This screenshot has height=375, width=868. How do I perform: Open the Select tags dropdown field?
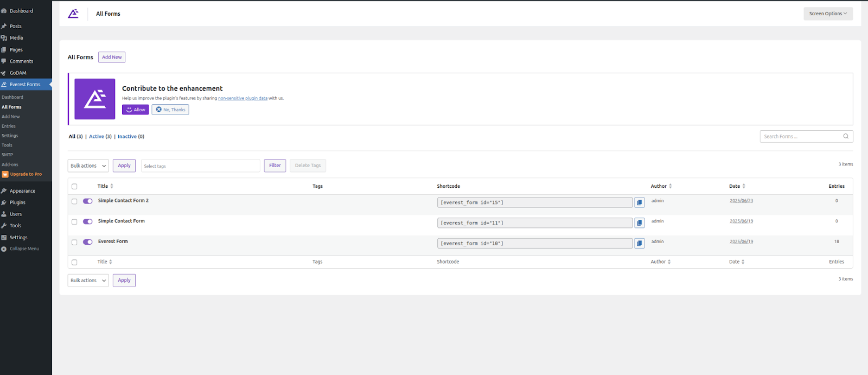(201, 166)
